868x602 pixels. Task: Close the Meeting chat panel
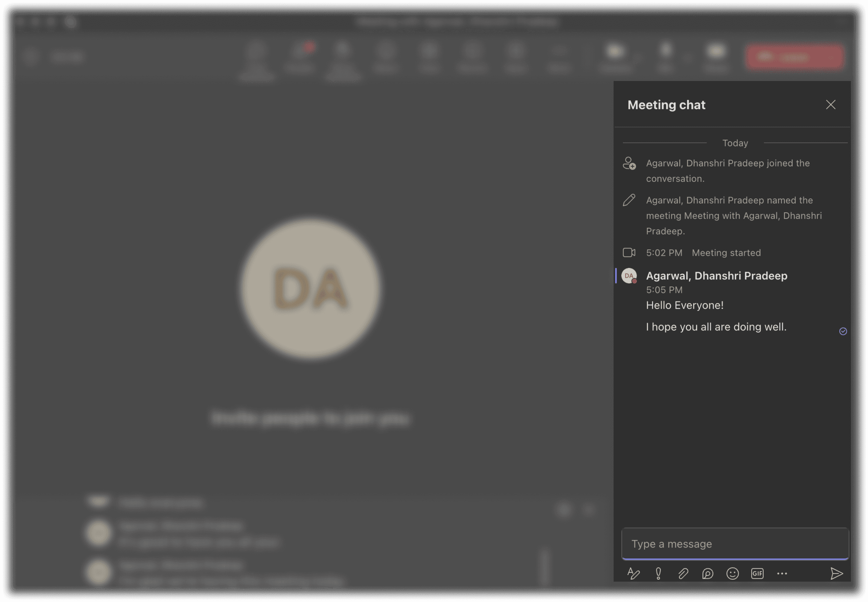click(831, 105)
